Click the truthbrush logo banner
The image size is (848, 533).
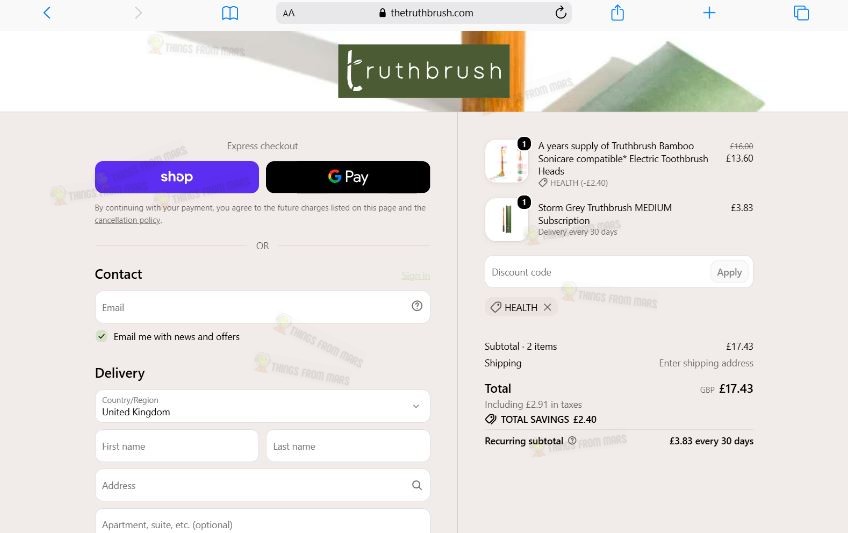[423, 71]
